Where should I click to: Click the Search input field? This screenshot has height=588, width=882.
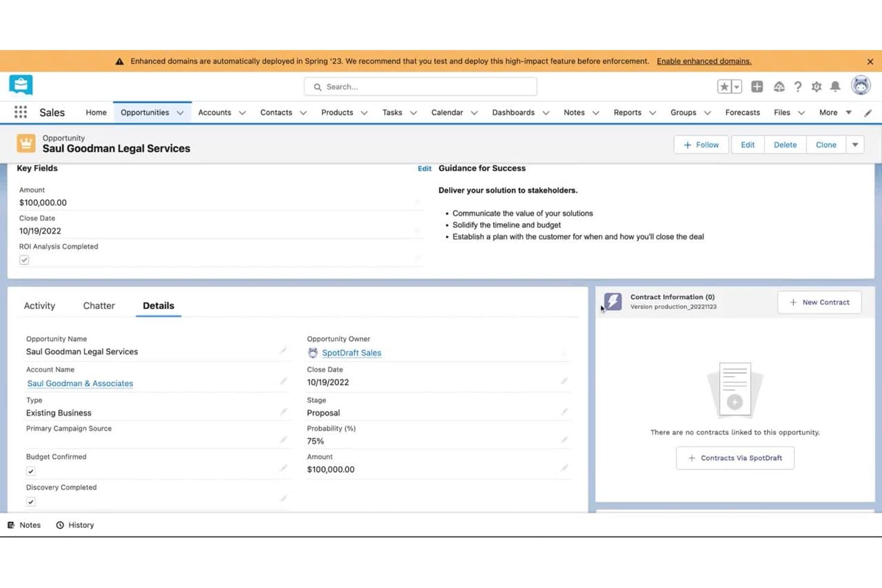pos(420,86)
